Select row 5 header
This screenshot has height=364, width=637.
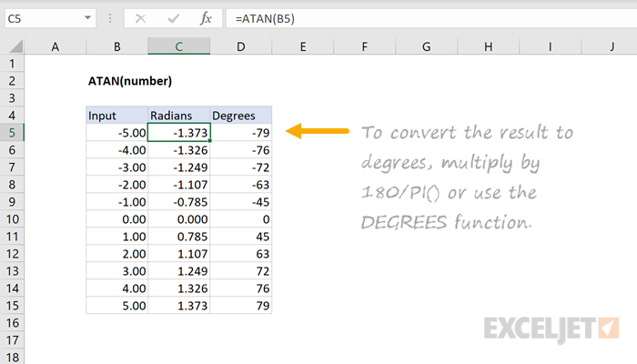tap(12, 133)
